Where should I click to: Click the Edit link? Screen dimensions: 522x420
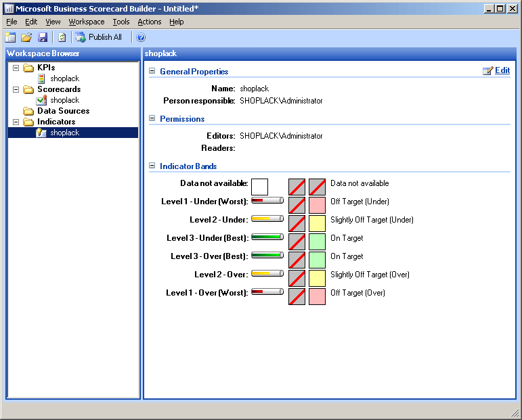[502, 70]
